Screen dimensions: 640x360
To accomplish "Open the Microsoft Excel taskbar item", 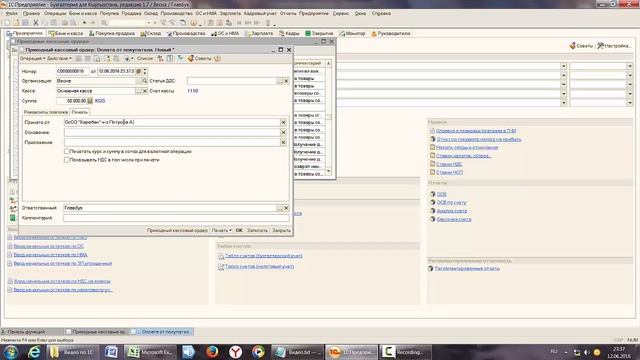I will coord(150,351).
